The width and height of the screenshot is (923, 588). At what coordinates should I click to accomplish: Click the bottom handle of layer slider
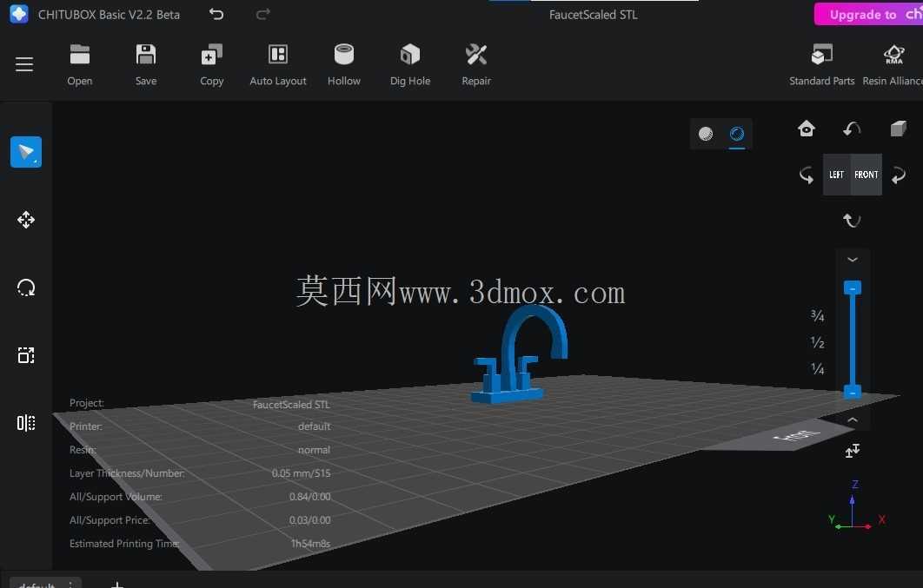coord(853,392)
